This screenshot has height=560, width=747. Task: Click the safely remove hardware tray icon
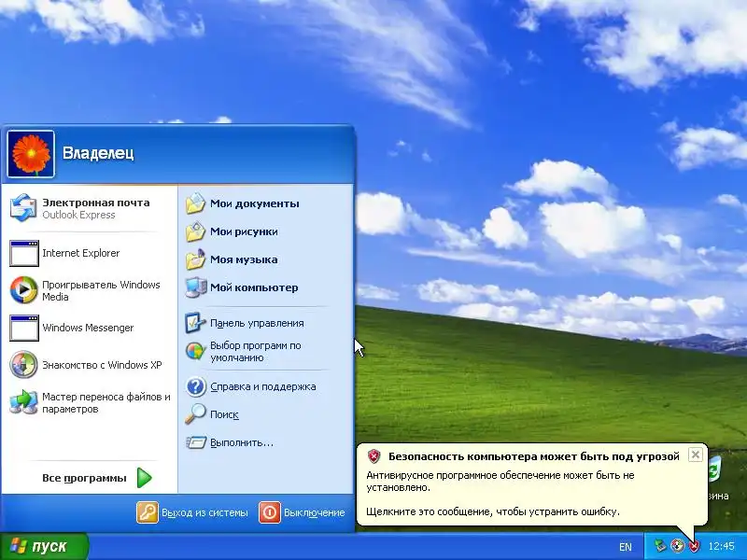660,546
